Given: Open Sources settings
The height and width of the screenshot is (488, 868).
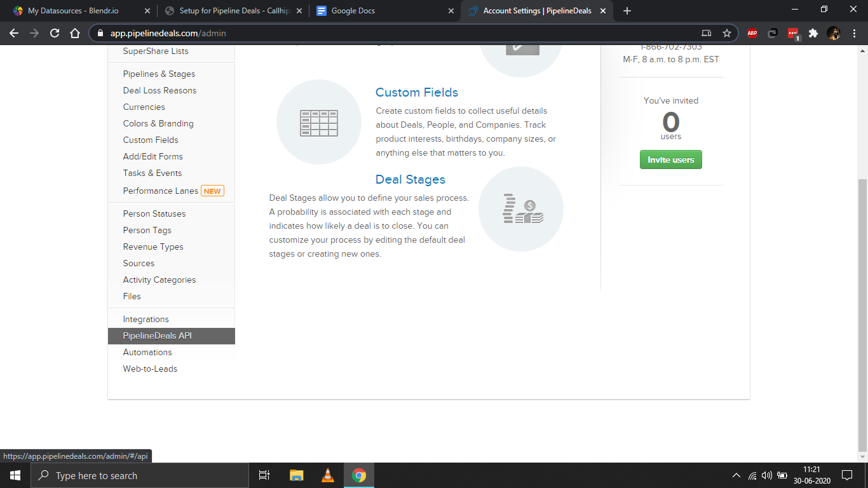Looking at the screenshot, I should coord(139,263).
